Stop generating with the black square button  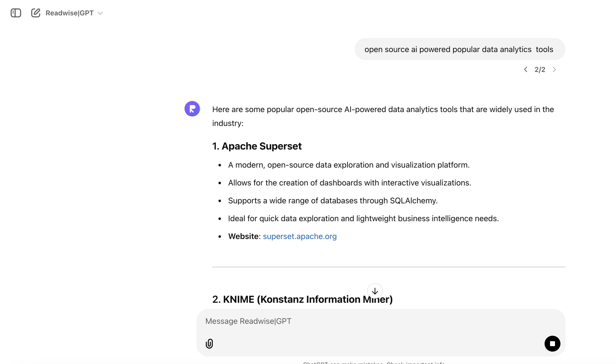tap(552, 343)
